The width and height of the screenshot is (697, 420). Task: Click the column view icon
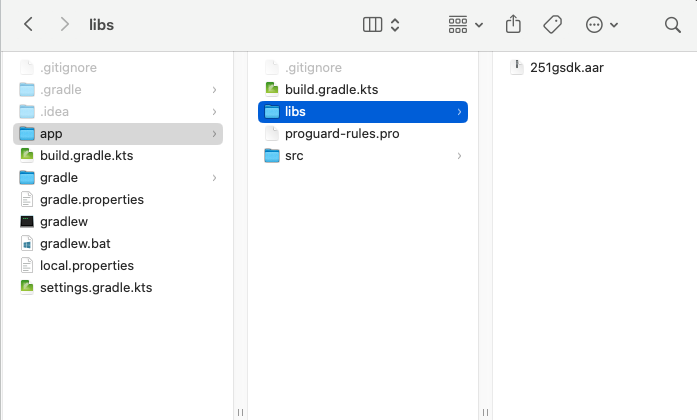click(373, 24)
